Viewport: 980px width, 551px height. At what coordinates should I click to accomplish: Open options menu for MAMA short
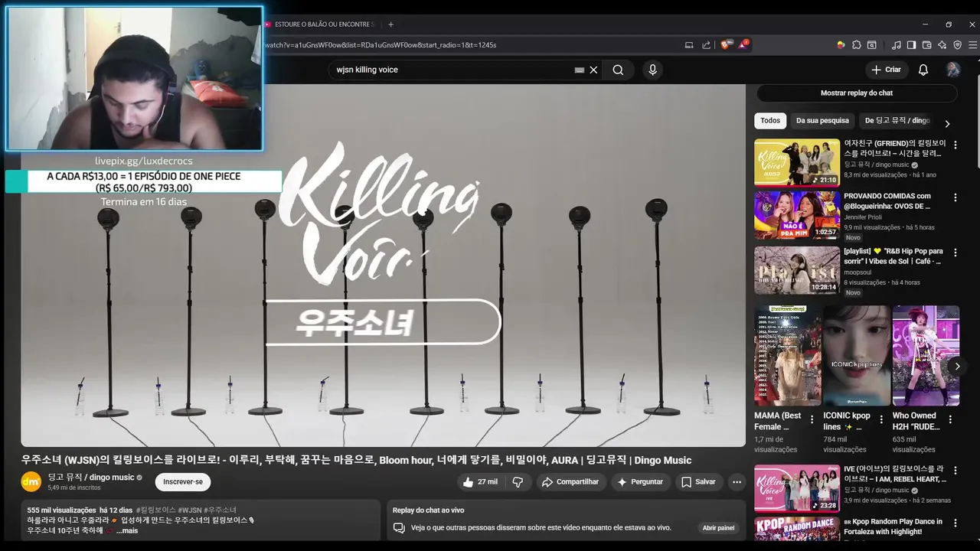(x=812, y=419)
